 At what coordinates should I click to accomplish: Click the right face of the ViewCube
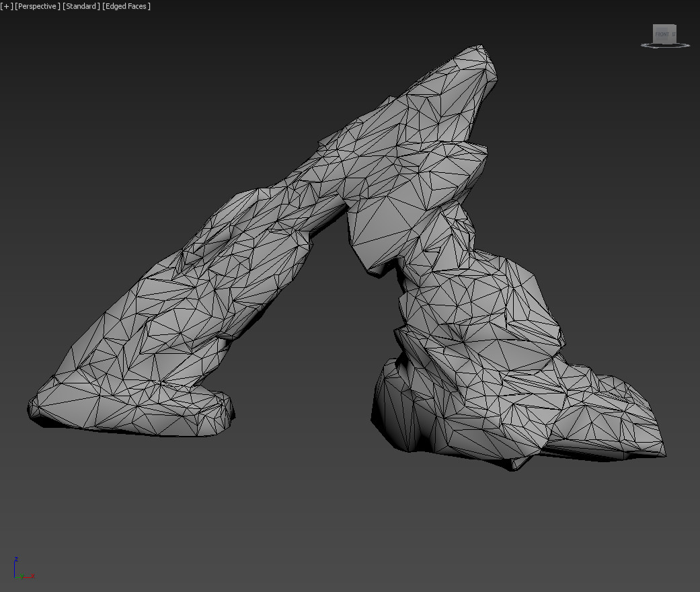click(x=675, y=32)
